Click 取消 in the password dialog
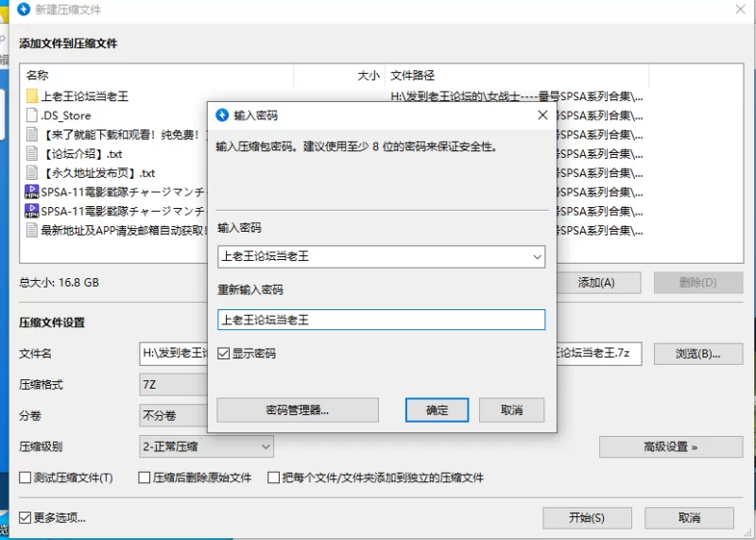The image size is (756, 540). pos(511,409)
